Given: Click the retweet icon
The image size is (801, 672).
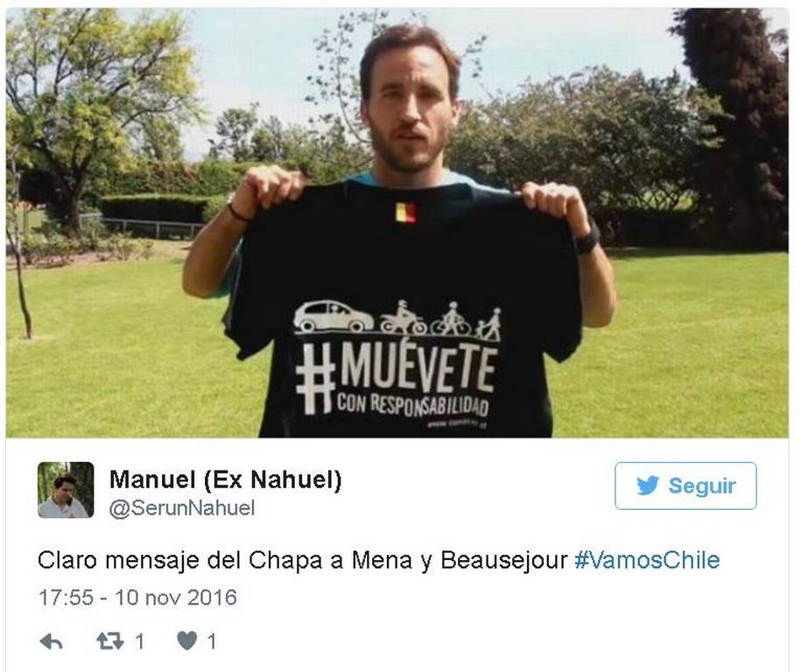Looking at the screenshot, I should (109, 640).
